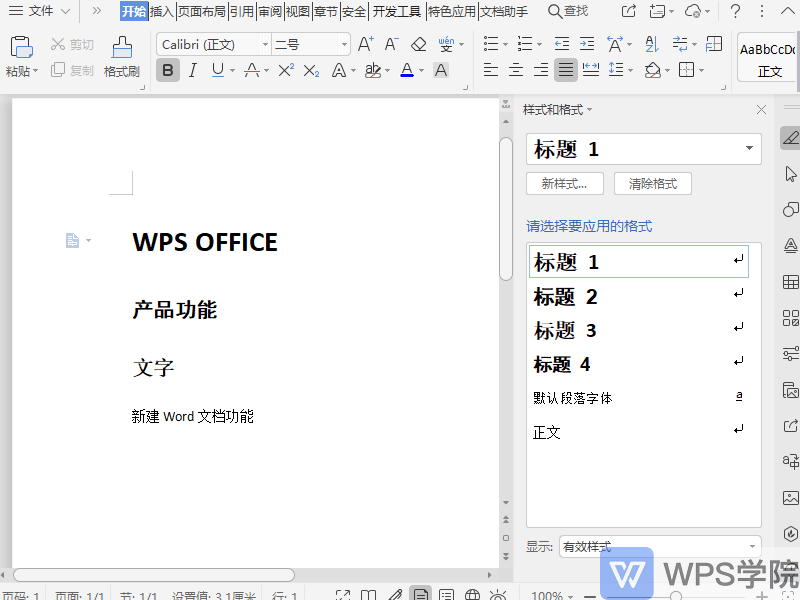Click the 清除格式 button
Screen dimensions: 800x600
coord(653,184)
